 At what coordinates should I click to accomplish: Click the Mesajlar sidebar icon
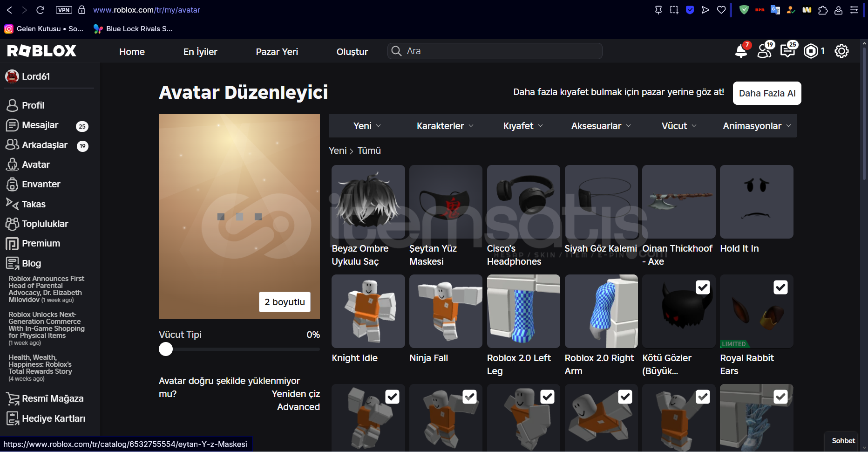(12, 125)
